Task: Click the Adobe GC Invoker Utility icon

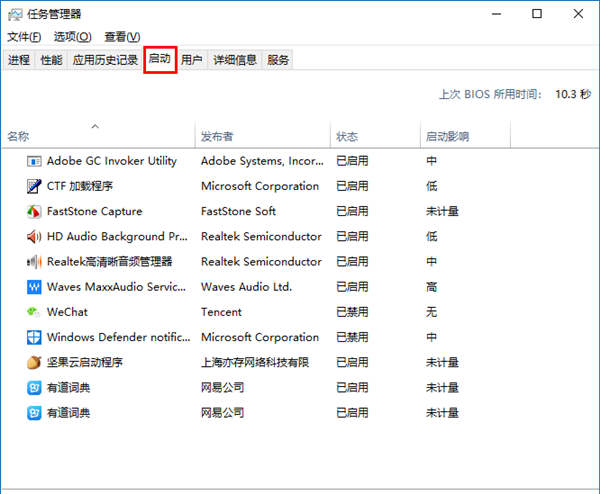Action: click(x=34, y=161)
